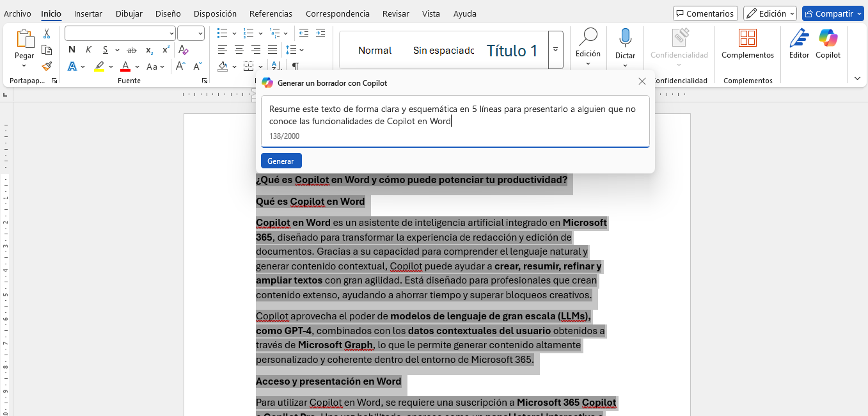Select the Format Painter brush icon
The image size is (868, 416).
pos(47,66)
